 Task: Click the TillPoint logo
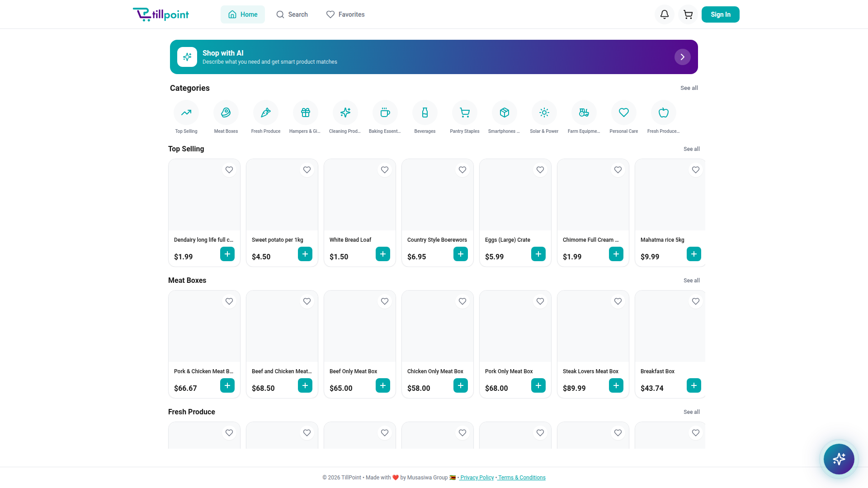coord(161,14)
